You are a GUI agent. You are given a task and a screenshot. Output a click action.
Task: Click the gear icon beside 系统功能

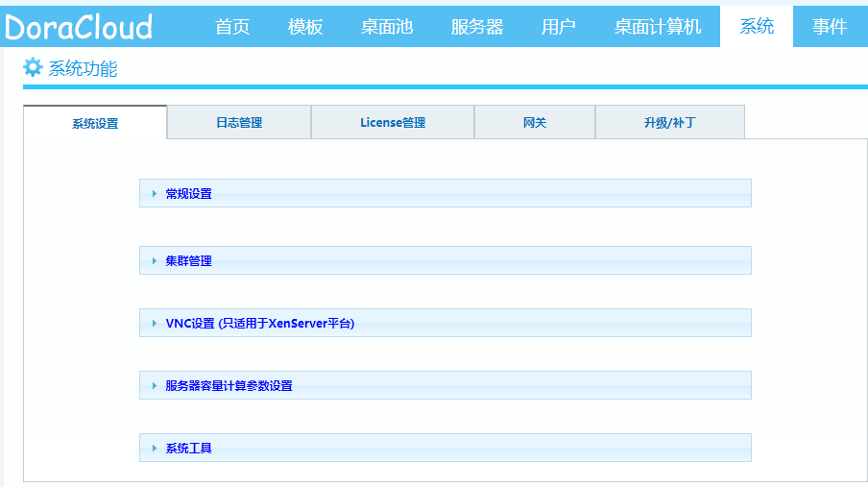pyautogui.click(x=33, y=67)
